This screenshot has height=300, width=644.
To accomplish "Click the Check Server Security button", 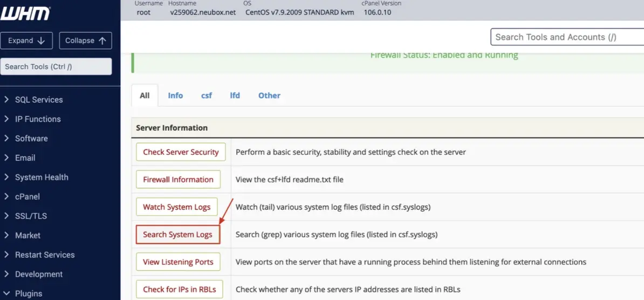I will click(181, 152).
